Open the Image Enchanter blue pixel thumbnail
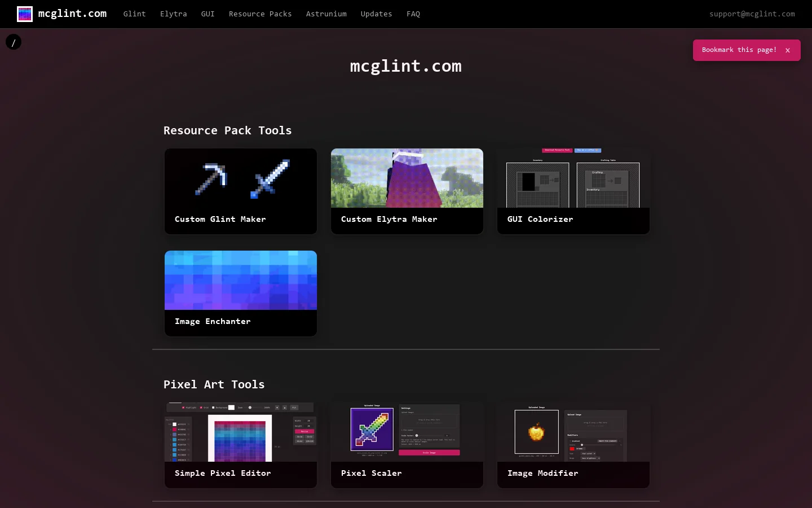Image resolution: width=812 pixels, height=508 pixels. (x=241, y=281)
